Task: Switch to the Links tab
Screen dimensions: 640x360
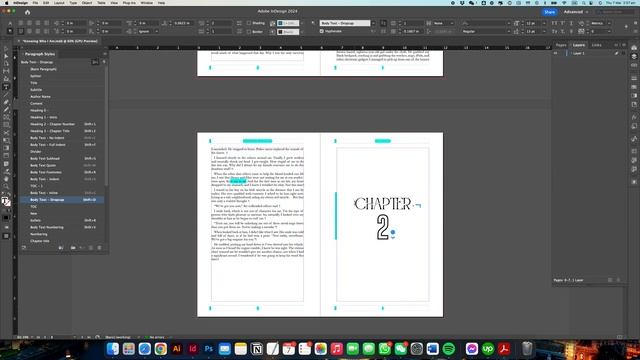Action: coord(596,45)
